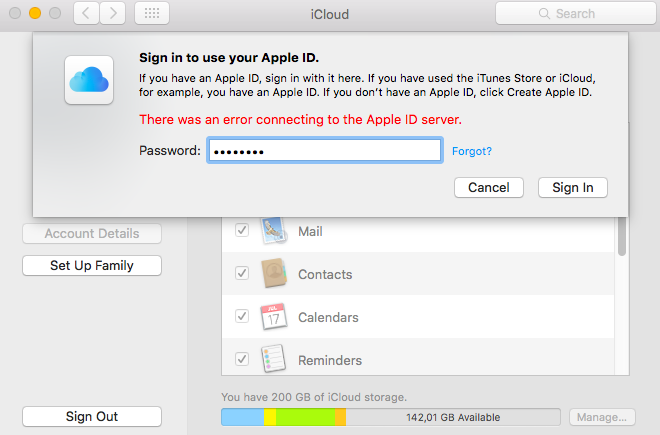Go forward with the right arrow button
Image resolution: width=660 pixels, height=435 pixels.
(112, 13)
